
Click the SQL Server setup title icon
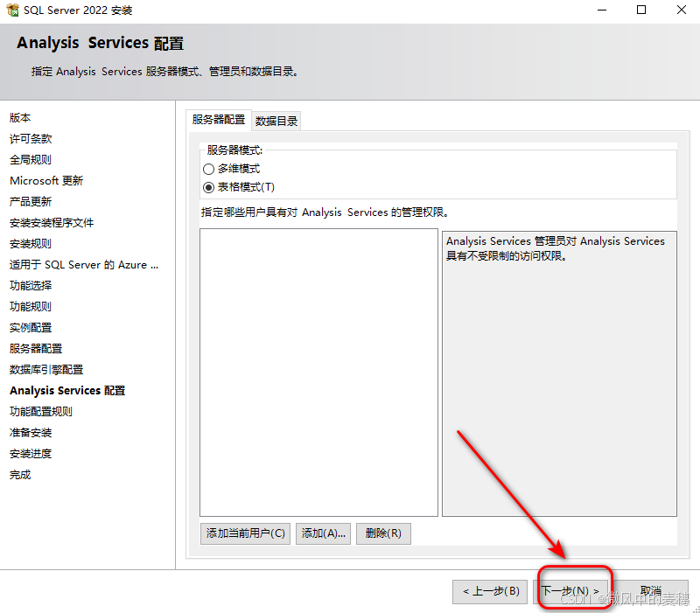(12, 10)
